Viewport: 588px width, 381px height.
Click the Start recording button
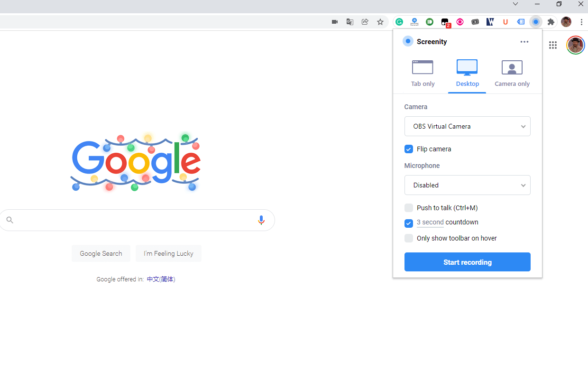(467, 262)
